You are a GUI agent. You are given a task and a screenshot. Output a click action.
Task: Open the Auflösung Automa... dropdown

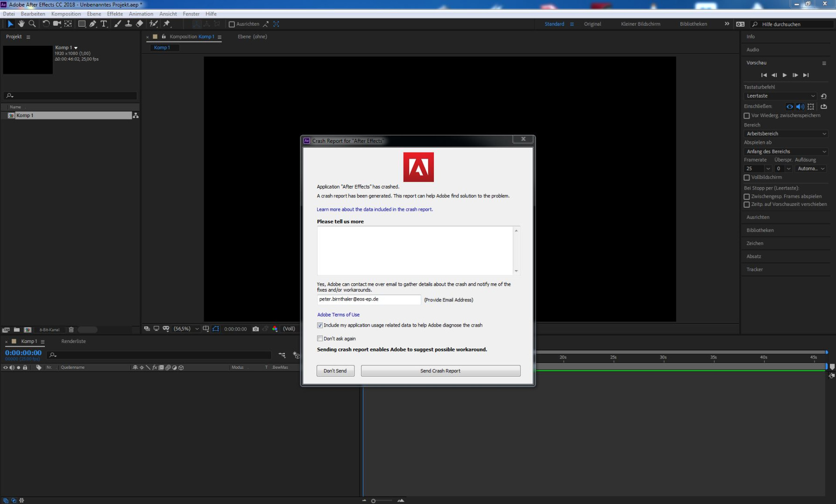811,168
